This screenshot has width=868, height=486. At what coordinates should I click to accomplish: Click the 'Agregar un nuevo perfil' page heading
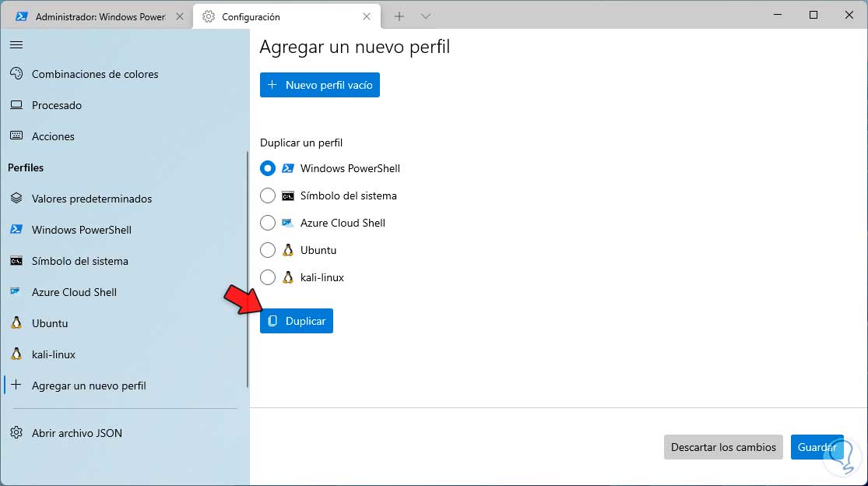355,47
